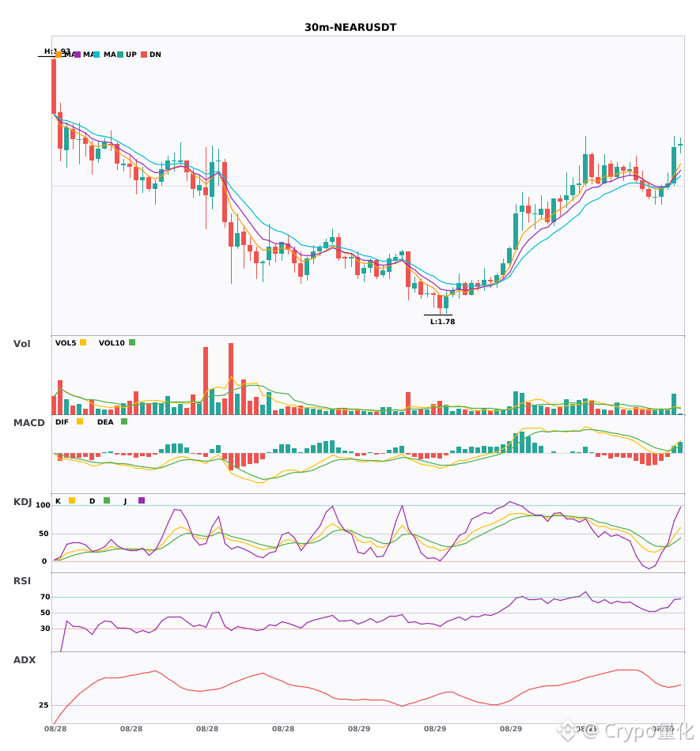Click the H:1.93 high price label
The width and height of the screenshot is (700, 751).
pos(57,51)
